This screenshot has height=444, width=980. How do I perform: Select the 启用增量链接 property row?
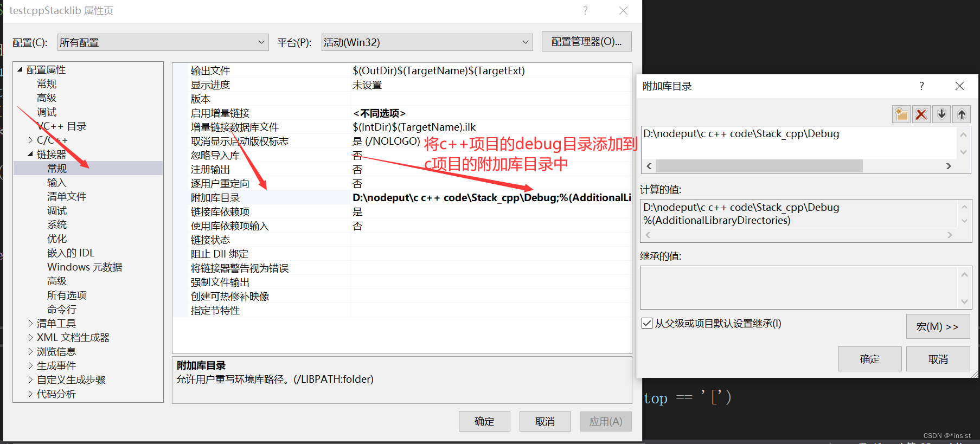[402, 113]
